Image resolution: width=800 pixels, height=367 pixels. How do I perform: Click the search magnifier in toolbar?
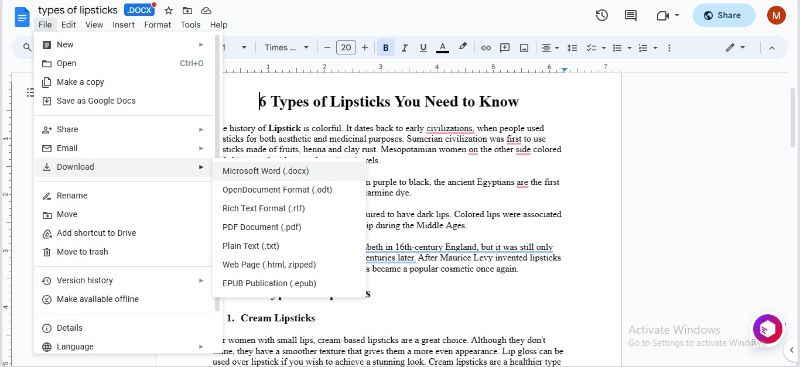[x=27, y=47]
